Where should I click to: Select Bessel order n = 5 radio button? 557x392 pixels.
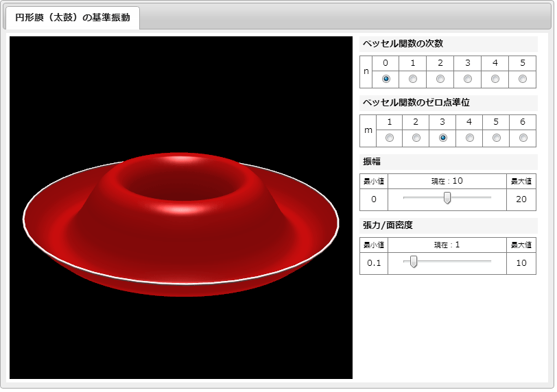524,79
